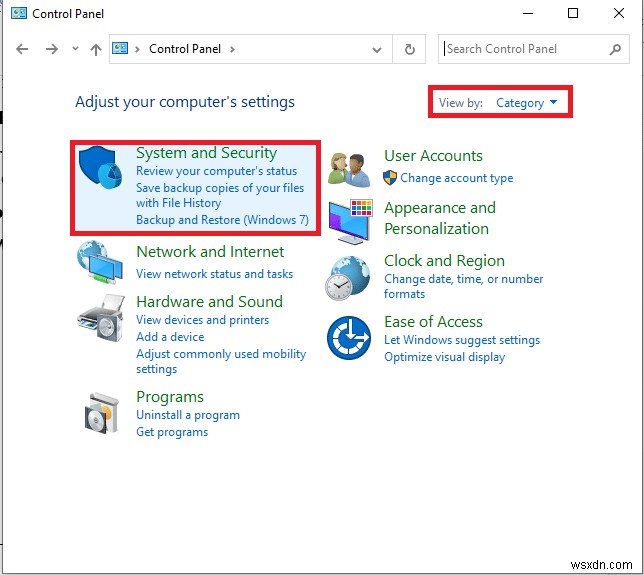This screenshot has height=575, width=644.
Task: Click the Appearance and Personalization monitor icon
Action: pos(350,219)
